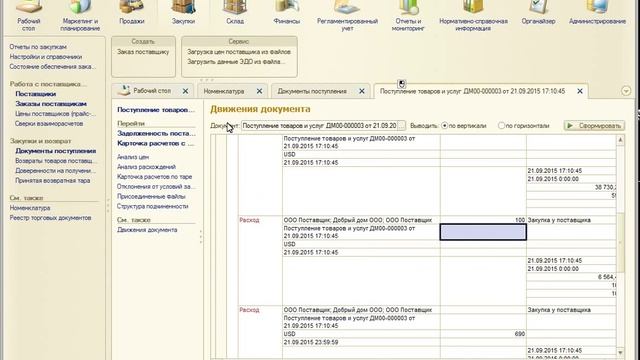Open Отклонения от условий закупок

(x=156, y=186)
